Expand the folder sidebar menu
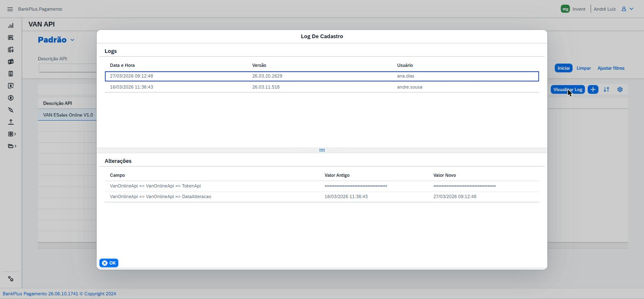The height and width of the screenshot is (299, 644). point(12,146)
